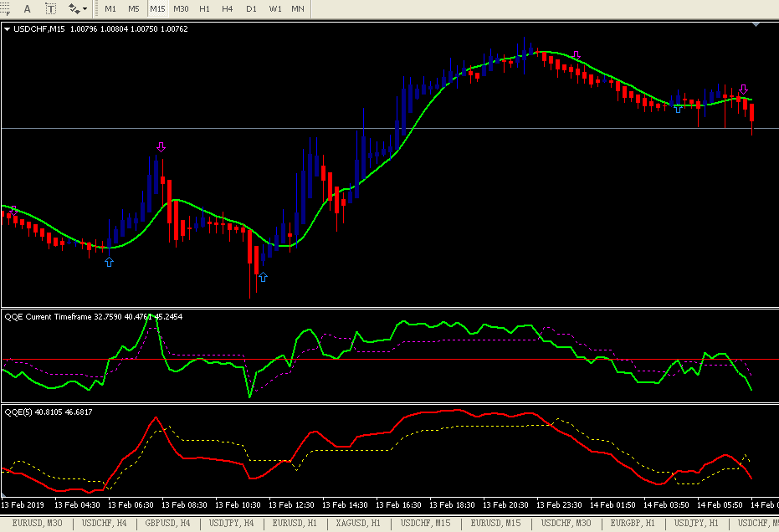The height and width of the screenshot is (532, 779).
Task: Click the 13 Feb 16:30 time label
Action: click(398, 504)
